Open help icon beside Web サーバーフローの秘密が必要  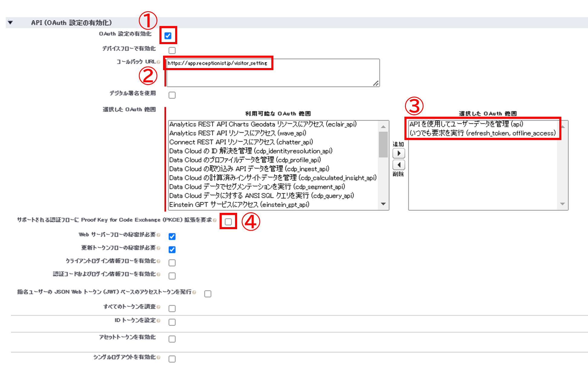pyautogui.click(x=158, y=235)
